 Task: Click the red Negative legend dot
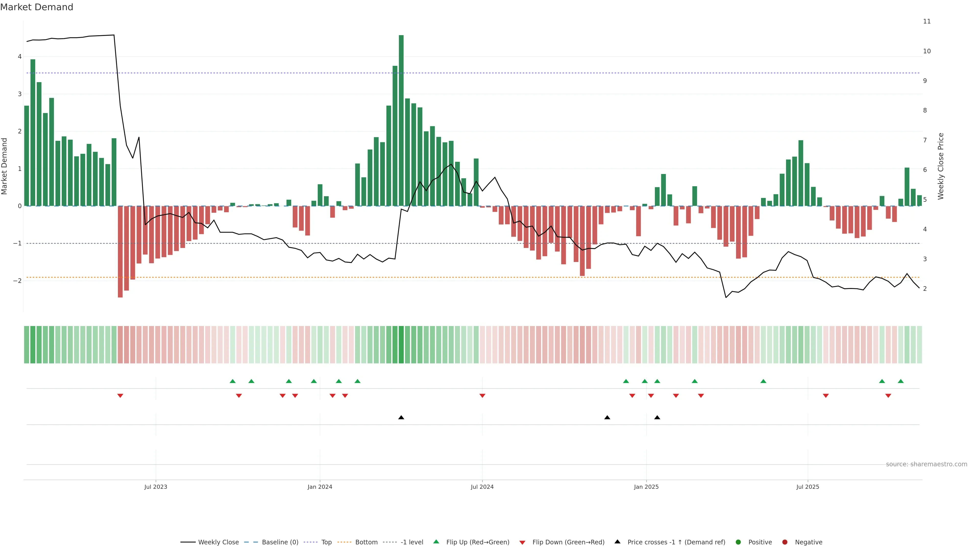point(785,542)
